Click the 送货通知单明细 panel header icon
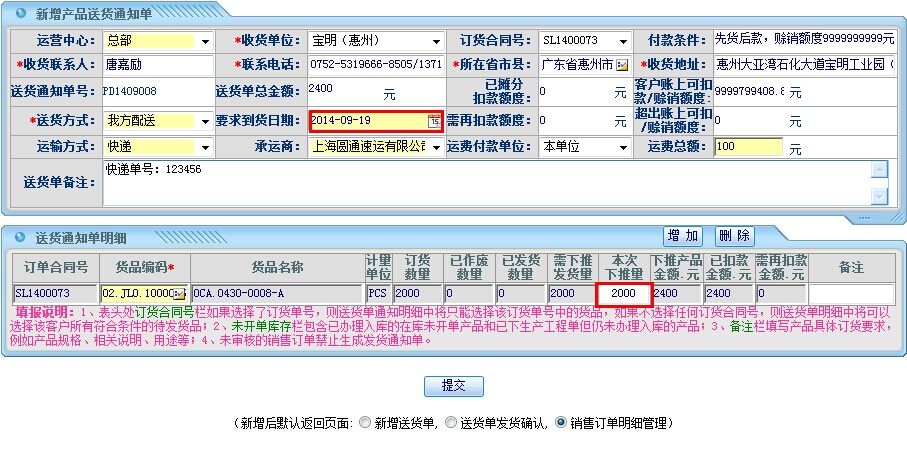This screenshot has width=907, height=453. (18, 238)
